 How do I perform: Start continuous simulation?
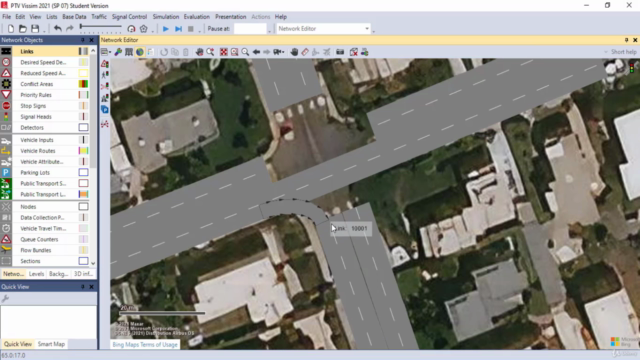pyautogui.click(x=166, y=29)
